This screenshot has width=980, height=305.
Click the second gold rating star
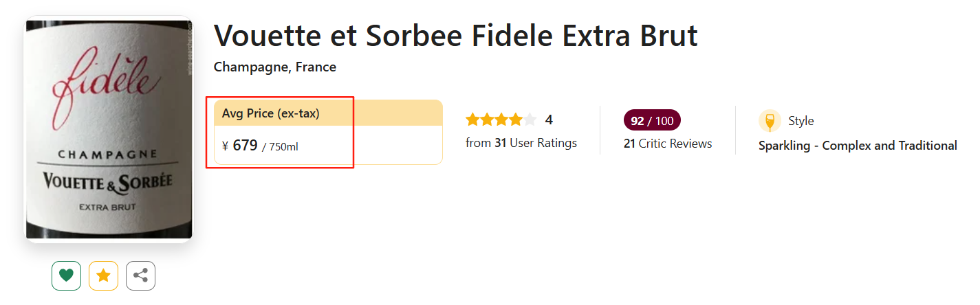(x=487, y=120)
